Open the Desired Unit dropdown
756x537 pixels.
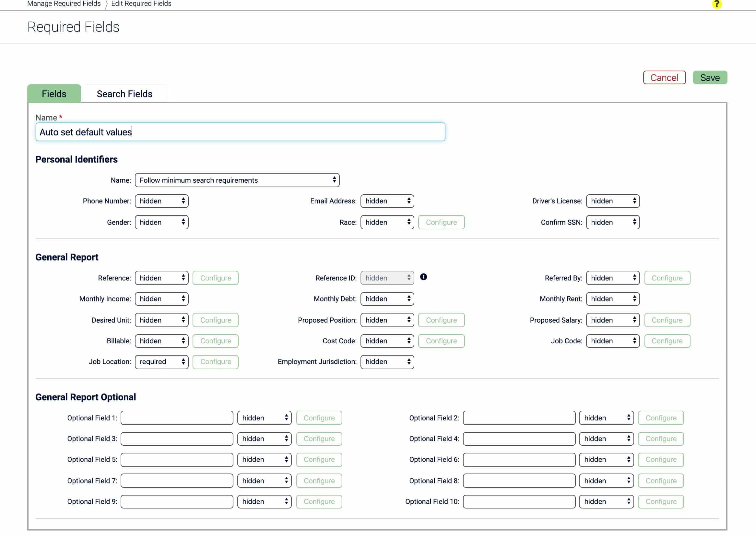(x=161, y=320)
